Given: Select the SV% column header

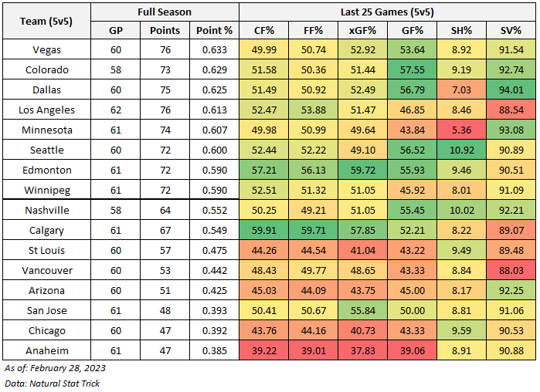Looking at the screenshot, I should point(511,30).
